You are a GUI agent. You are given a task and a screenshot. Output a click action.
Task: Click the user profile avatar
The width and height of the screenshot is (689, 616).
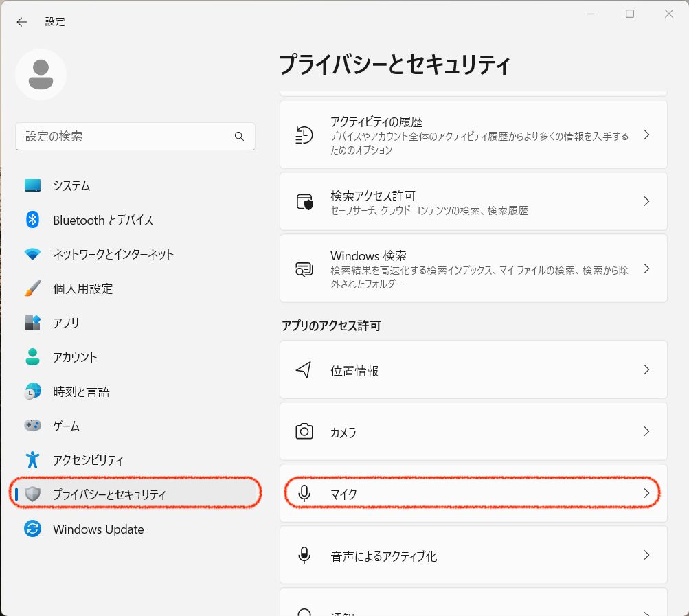coord(41,75)
